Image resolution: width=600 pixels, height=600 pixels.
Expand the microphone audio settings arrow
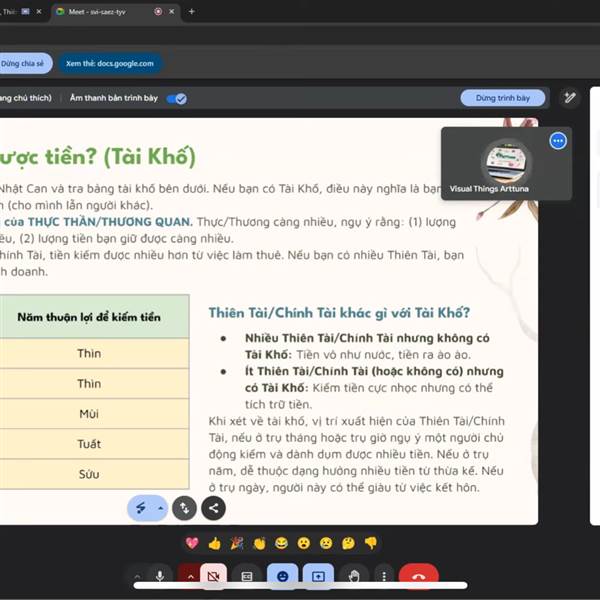(137, 576)
